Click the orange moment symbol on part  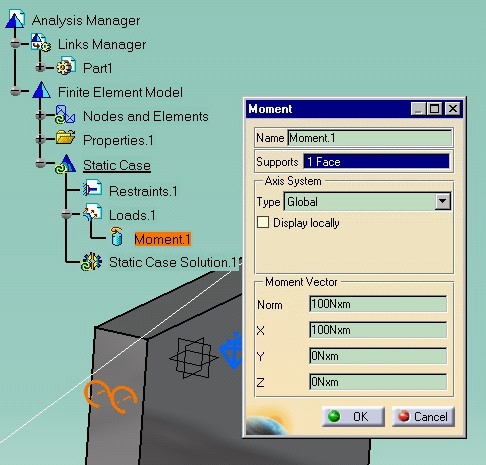111,396
